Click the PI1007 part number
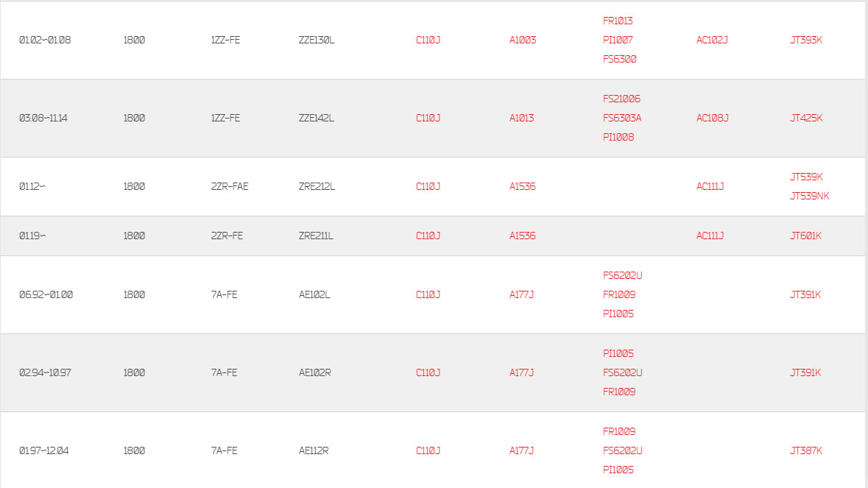Image resolution: width=868 pixels, height=488 pixels. point(617,40)
